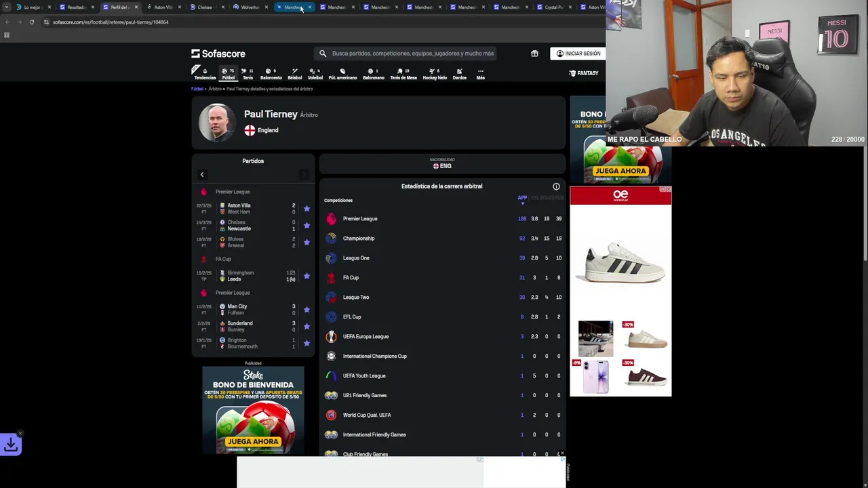The height and width of the screenshot is (488, 868).
Task: Click the INICIAR SESIÓN button
Action: pos(578,54)
